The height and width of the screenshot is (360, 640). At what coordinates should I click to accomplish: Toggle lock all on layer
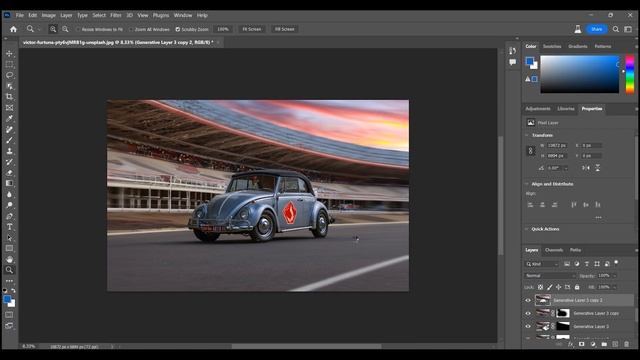coord(577,287)
